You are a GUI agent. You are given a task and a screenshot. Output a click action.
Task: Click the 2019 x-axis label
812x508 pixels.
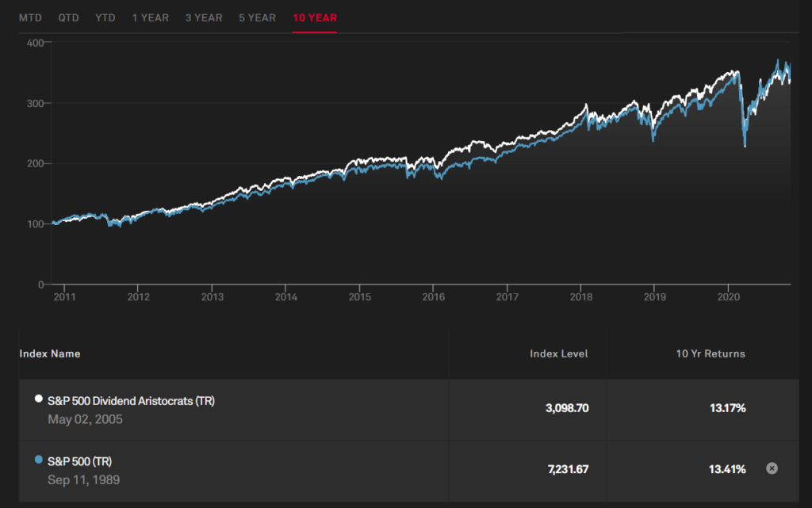[x=655, y=297]
